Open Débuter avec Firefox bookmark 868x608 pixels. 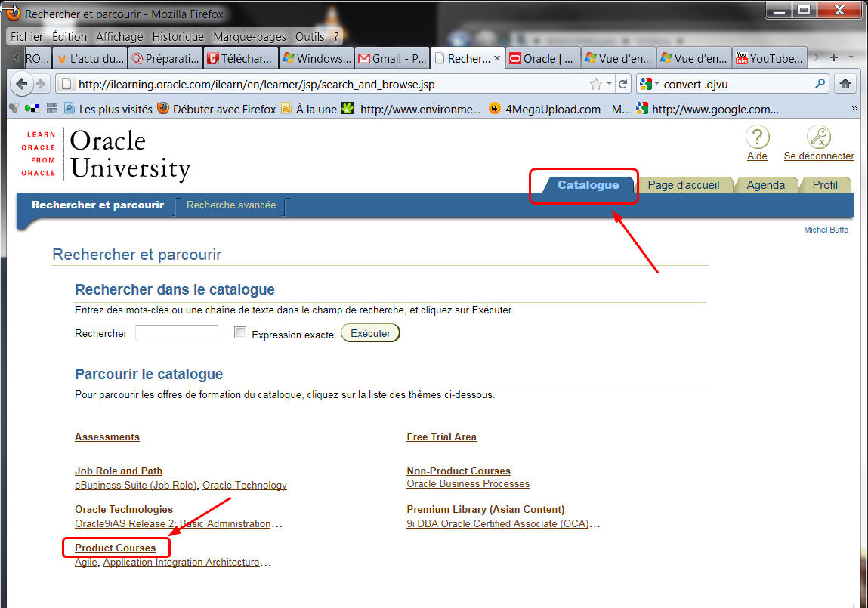pos(217,109)
